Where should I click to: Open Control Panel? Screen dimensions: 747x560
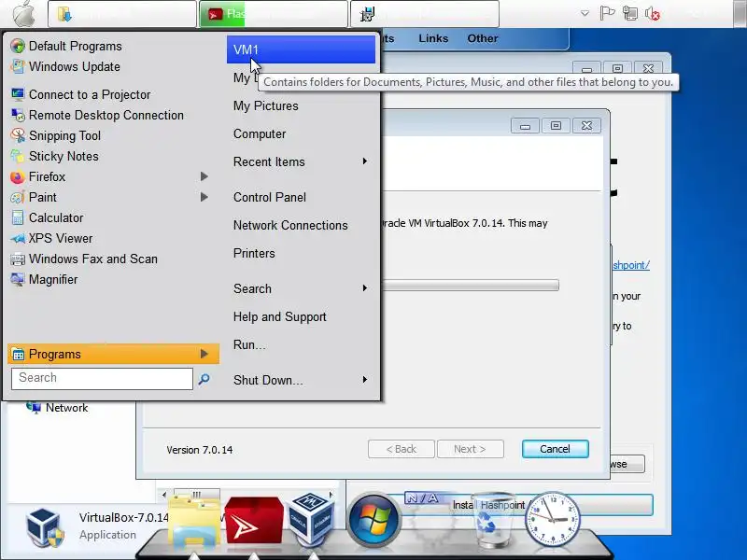coord(269,197)
